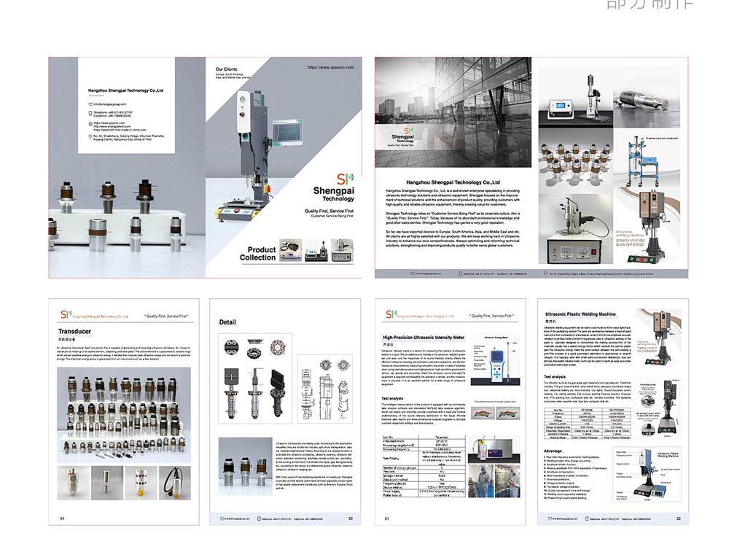Click the SI logo in Intensity Meter page header
Viewport: 729px width, 560px height.
click(x=391, y=315)
